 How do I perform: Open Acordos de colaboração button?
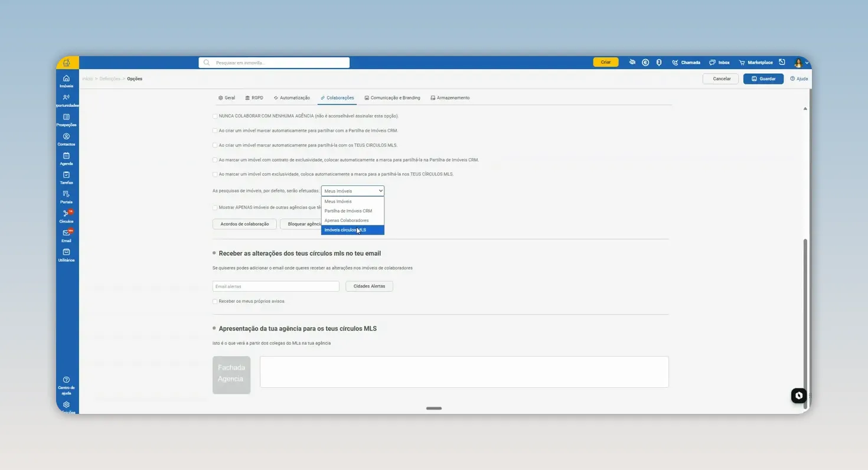coord(244,224)
